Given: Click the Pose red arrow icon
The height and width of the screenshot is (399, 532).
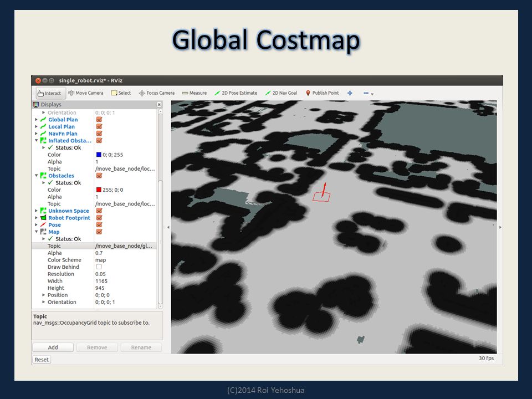Looking at the screenshot, I should pos(43,224).
